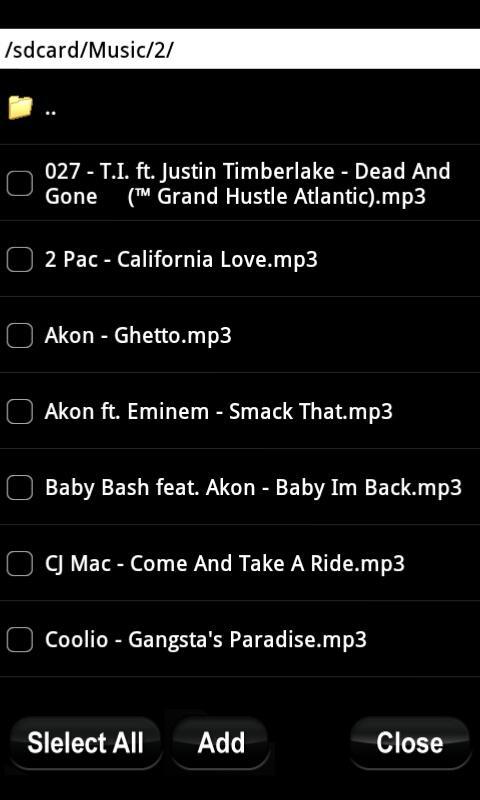The height and width of the screenshot is (800, 480).
Task: Click the /sdcard/Music/2/ path field
Action: [x=240, y=49]
